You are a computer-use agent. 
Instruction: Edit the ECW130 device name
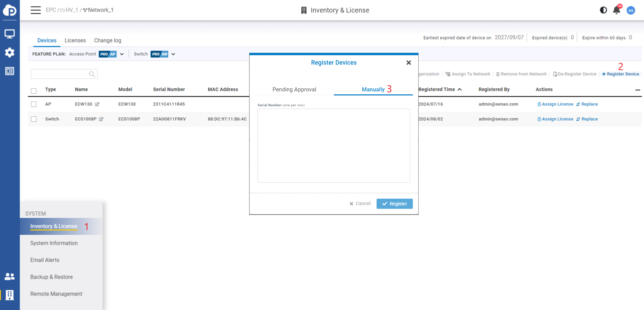[x=97, y=104]
